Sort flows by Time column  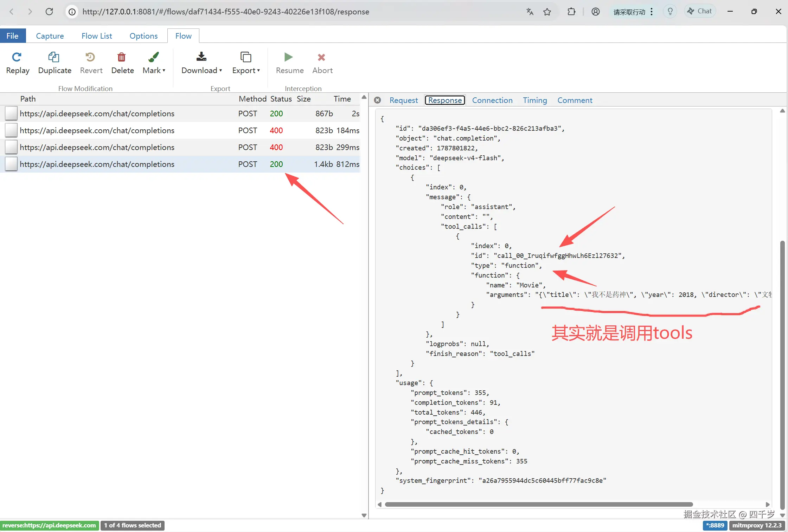(x=342, y=99)
